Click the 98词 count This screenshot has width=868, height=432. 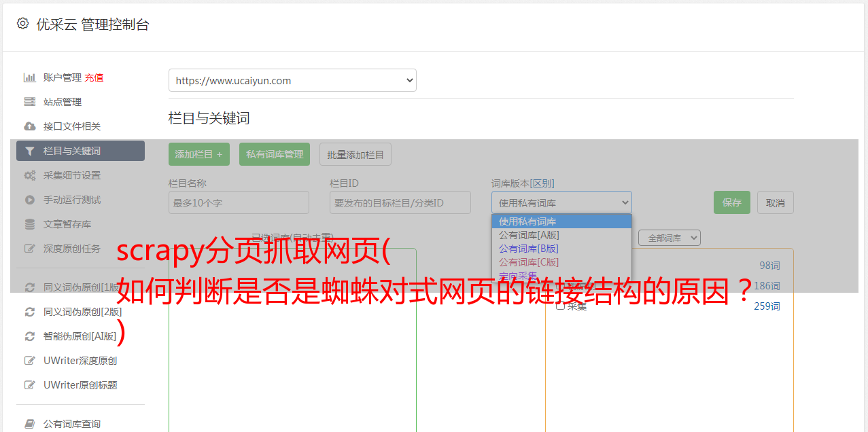point(770,266)
